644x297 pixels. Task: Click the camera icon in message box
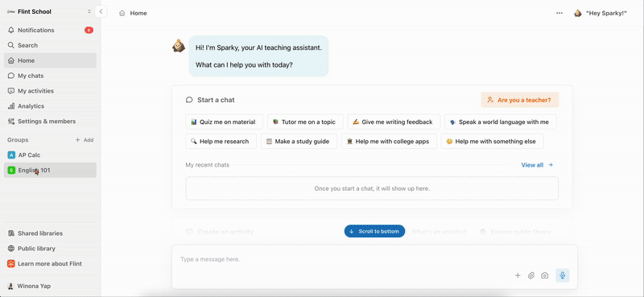(545, 275)
